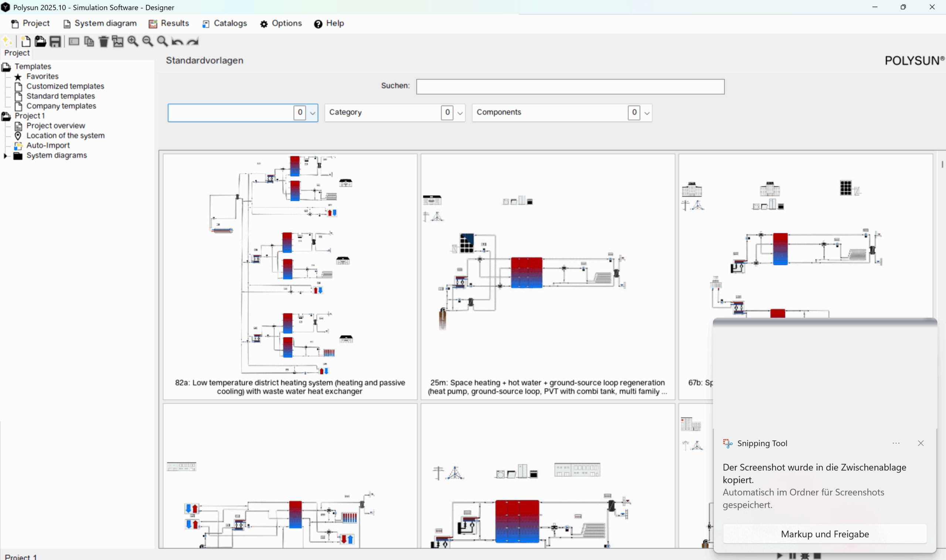This screenshot has height=560, width=946.
Task: Save the project using the save icon
Action: pos(55,41)
